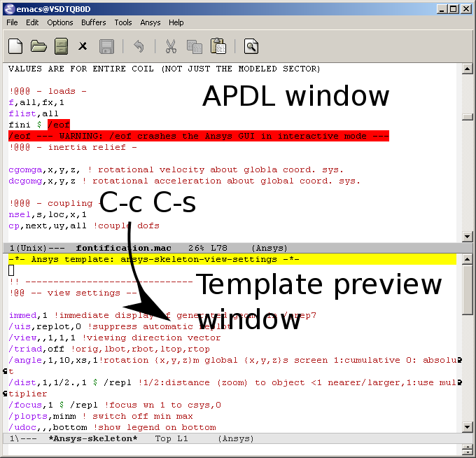Screen dimensions: 476x458
Task: Open the Buffers menu
Action: point(94,22)
